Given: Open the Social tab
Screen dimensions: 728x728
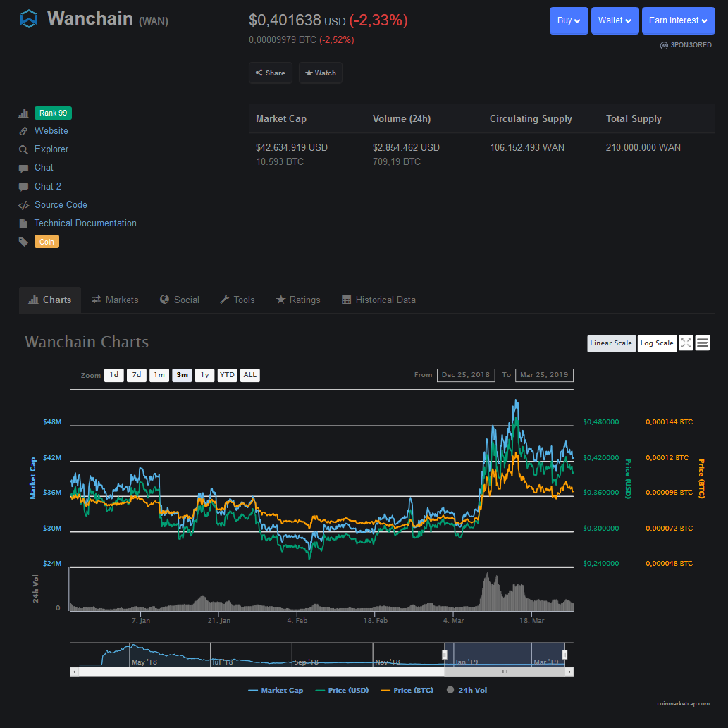Looking at the screenshot, I should pyautogui.click(x=180, y=300).
